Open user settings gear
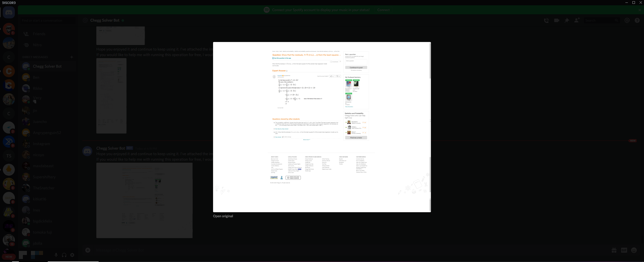 click(x=72, y=255)
